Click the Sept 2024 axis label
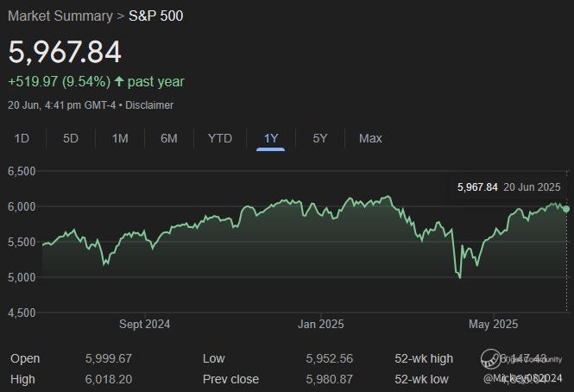 pos(144,325)
